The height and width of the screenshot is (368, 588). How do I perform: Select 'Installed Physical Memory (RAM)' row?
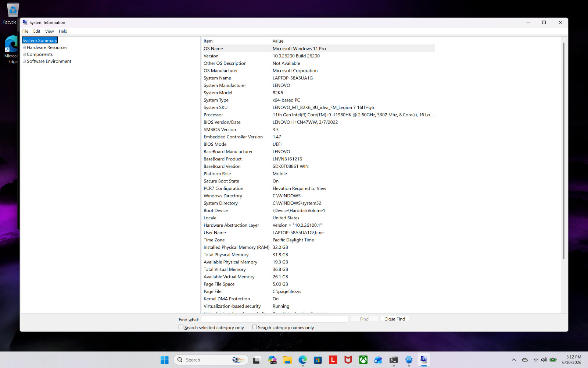coord(318,247)
